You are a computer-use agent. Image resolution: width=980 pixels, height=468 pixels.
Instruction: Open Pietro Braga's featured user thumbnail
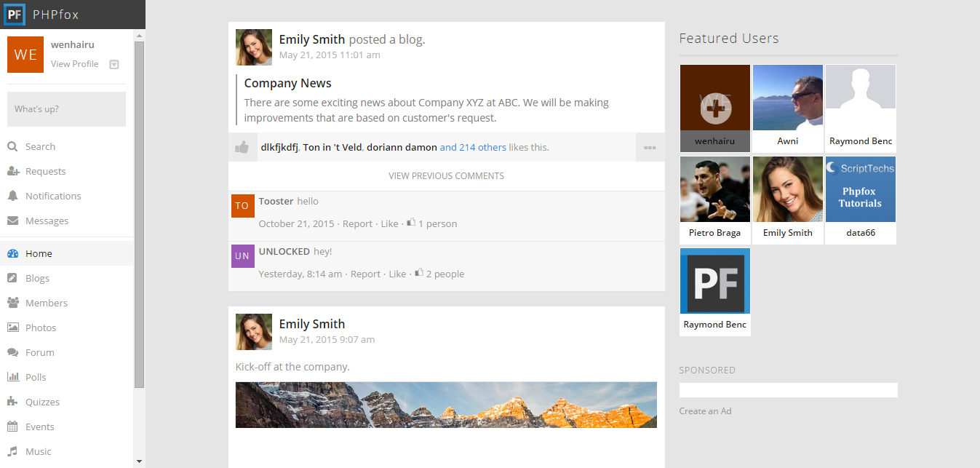[x=715, y=200]
